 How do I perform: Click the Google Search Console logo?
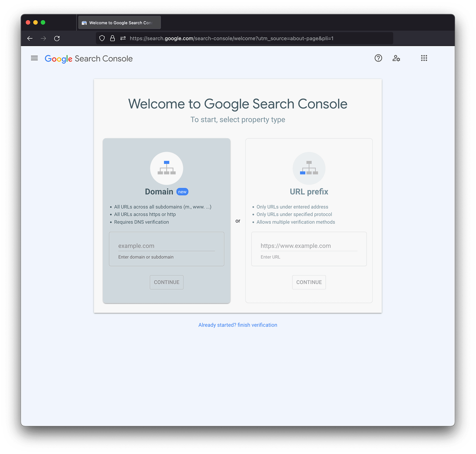pyautogui.click(x=89, y=59)
